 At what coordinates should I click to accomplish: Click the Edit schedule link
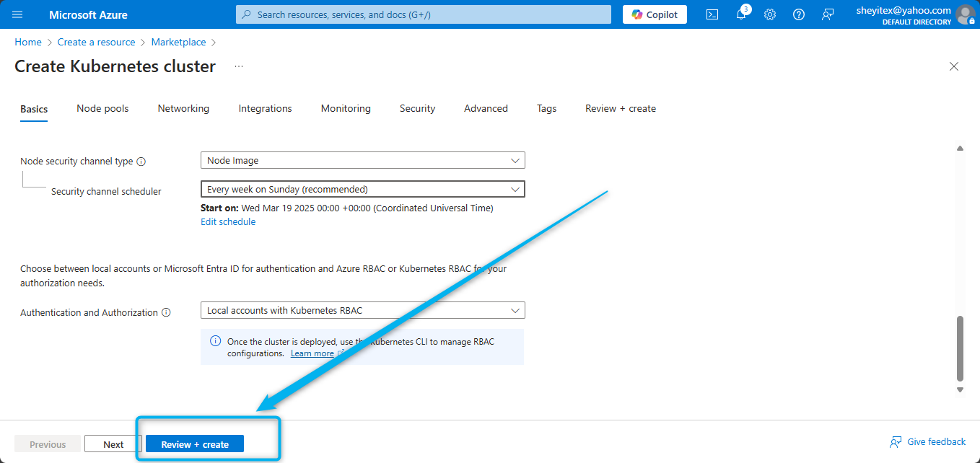point(228,222)
